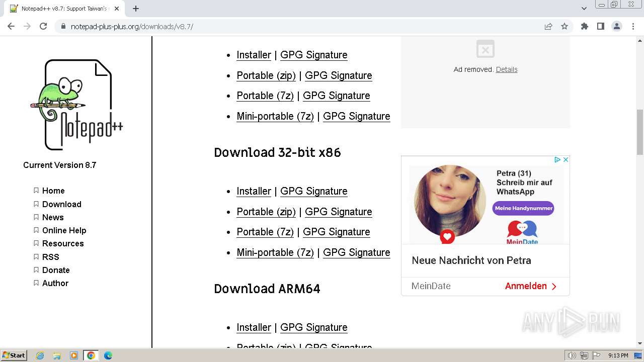Click the network tray icon
The height and width of the screenshot is (362, 644).
coord(584,355)
